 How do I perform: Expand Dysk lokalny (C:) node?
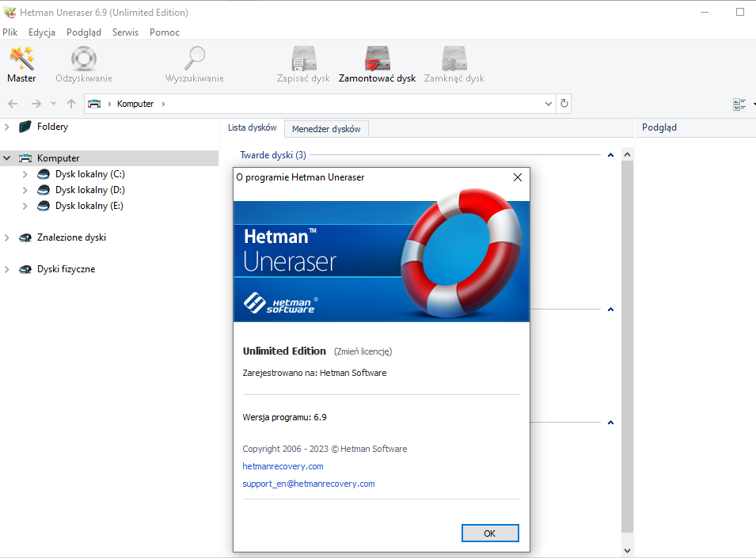tap(25, 174)
